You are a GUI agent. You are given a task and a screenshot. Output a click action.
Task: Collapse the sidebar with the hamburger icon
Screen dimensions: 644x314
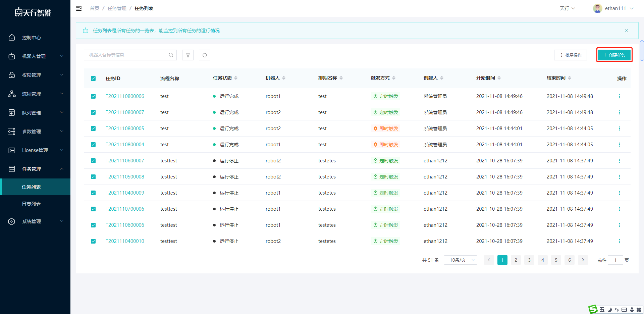pyautogui.click(x=79, y=8)
